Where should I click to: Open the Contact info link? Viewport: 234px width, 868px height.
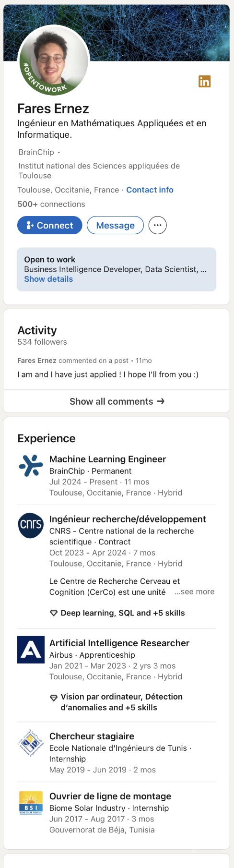click(x=150, y=190)
